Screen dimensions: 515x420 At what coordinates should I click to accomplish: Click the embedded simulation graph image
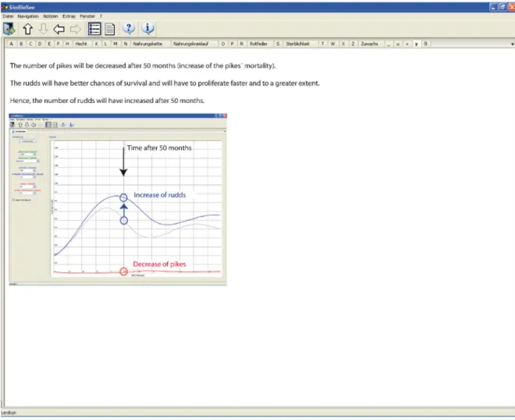tap(118, 199)
